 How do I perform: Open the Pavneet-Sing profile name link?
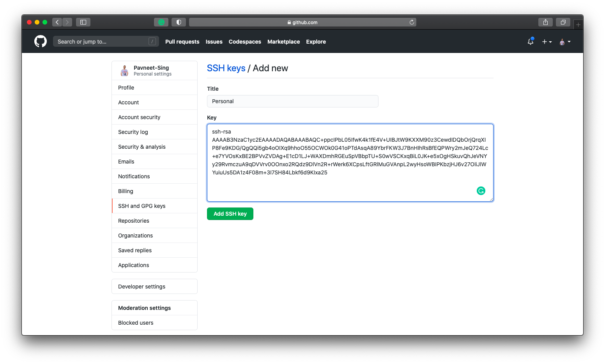tap(151, 68)
